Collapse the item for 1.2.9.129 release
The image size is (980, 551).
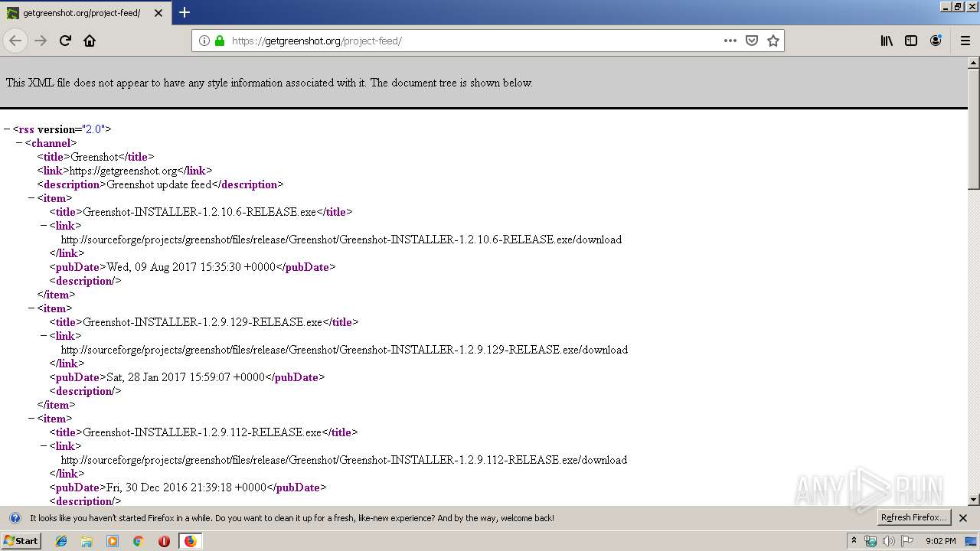click(x=31, y=308)
